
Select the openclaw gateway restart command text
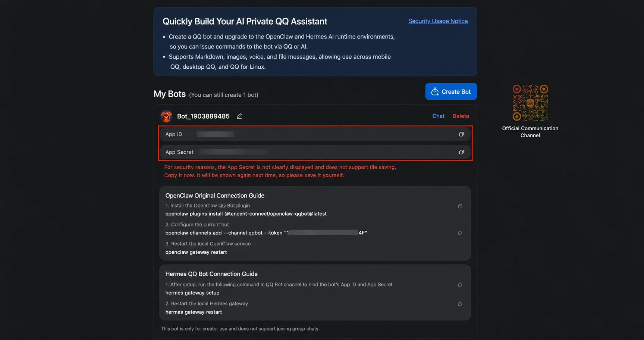click(196, 252)
